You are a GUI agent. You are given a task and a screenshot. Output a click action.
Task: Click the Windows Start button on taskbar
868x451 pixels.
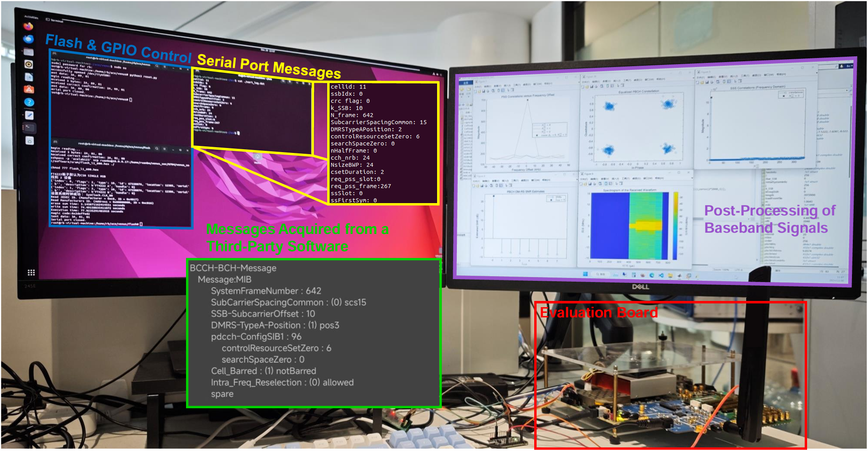(585, 274)
